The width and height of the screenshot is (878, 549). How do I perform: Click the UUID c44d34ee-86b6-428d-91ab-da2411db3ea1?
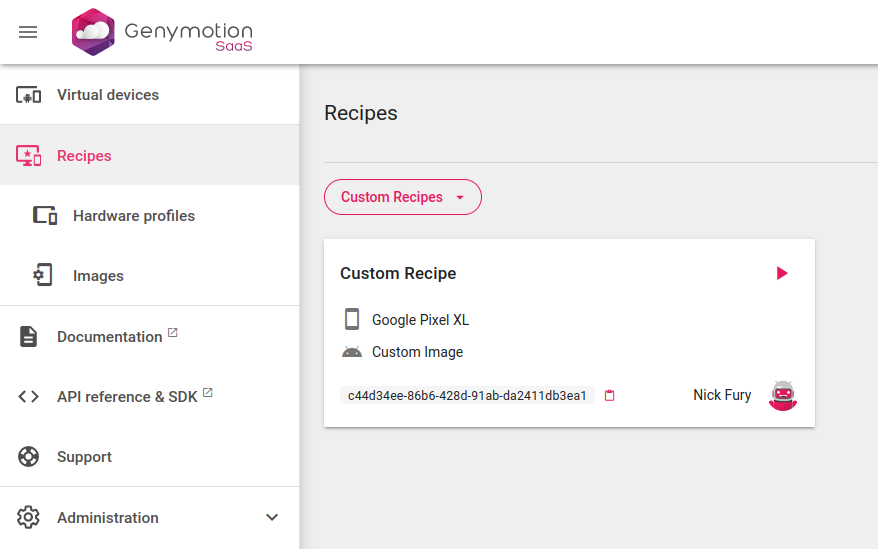click(467, 396)
